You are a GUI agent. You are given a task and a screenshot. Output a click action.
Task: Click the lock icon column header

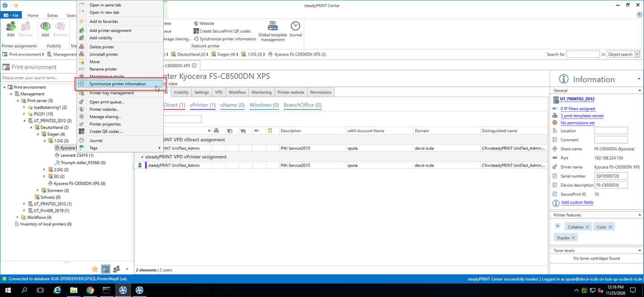point(270,131)
